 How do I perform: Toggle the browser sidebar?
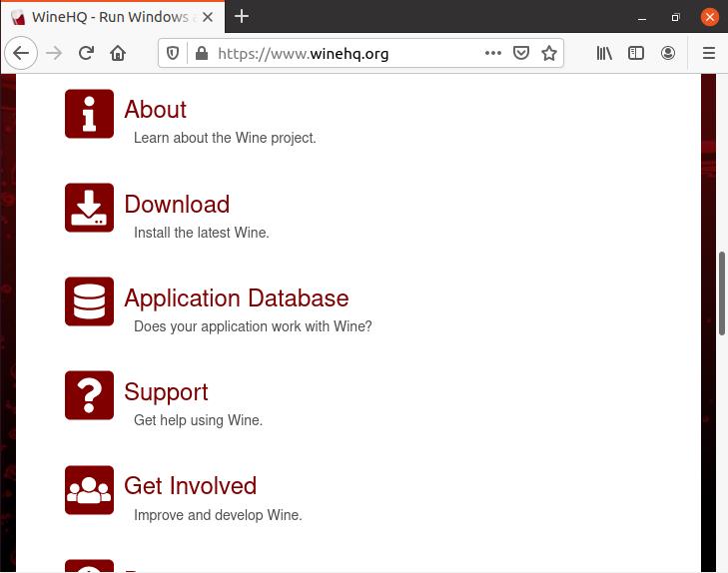pyautogui.click(x=636, y=53)
